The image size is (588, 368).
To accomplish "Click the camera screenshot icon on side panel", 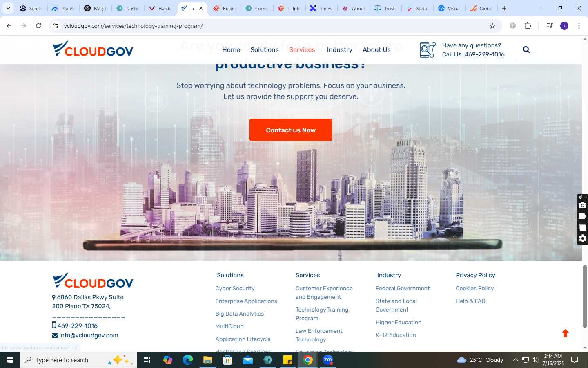I will [583, 205].
